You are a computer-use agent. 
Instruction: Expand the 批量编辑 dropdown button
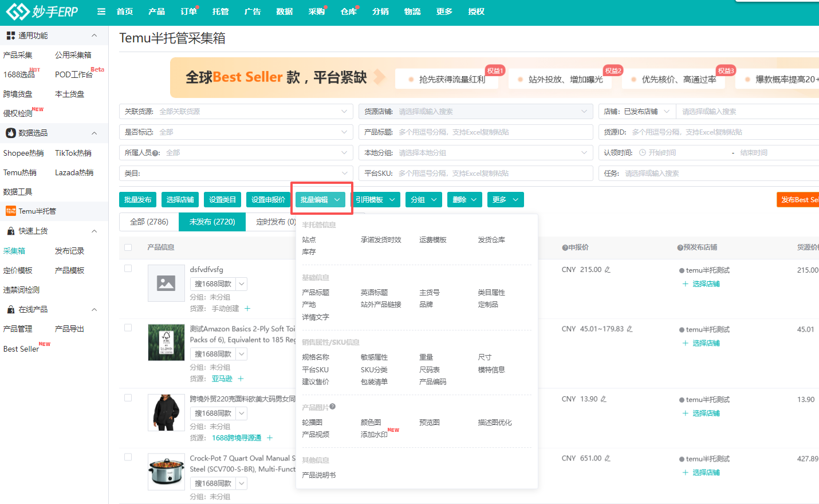point(320,200)
